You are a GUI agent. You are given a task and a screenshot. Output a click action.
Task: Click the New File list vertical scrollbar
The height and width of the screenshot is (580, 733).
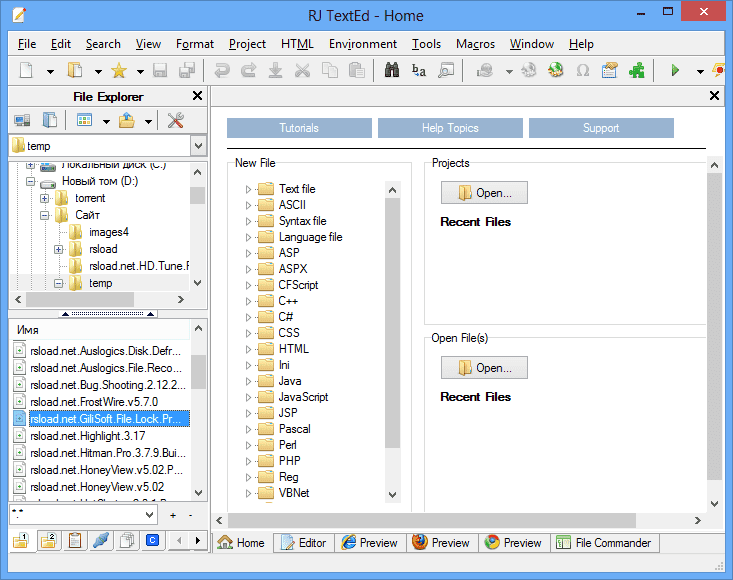(392, 320)
